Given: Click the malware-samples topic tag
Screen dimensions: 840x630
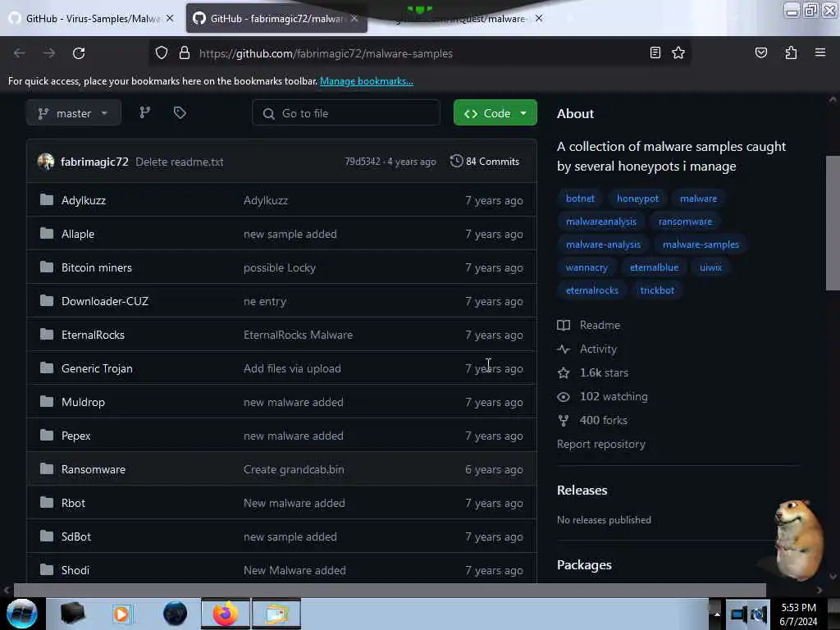Looking at the screenshot, I should 701,244.
